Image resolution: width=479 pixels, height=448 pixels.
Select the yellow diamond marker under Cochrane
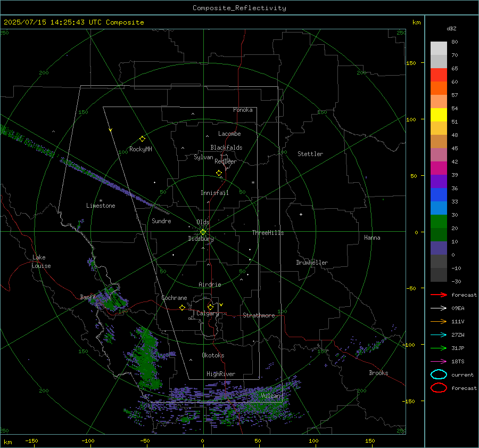pyautogui.click(x=182, y=308)
